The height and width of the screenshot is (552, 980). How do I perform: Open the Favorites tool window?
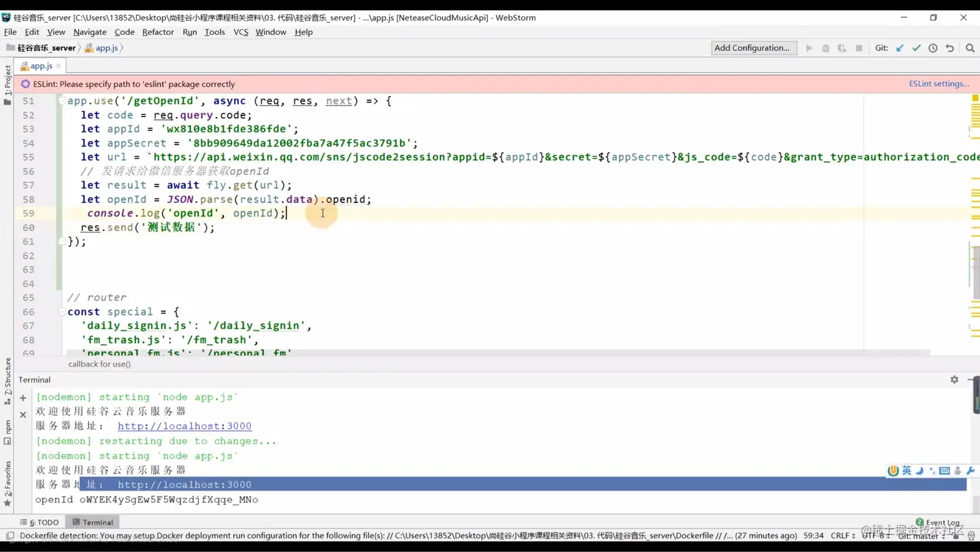click(x=7, y=484)
